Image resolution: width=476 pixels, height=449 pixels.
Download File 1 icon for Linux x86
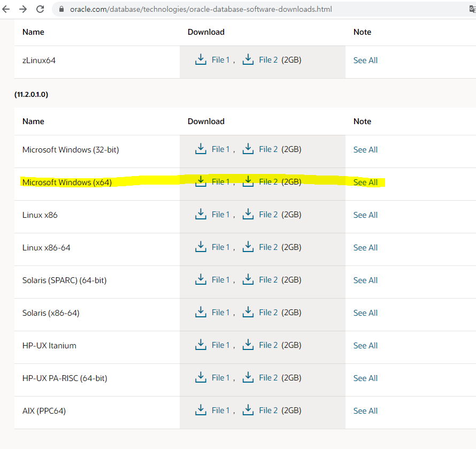pos(201,214)
